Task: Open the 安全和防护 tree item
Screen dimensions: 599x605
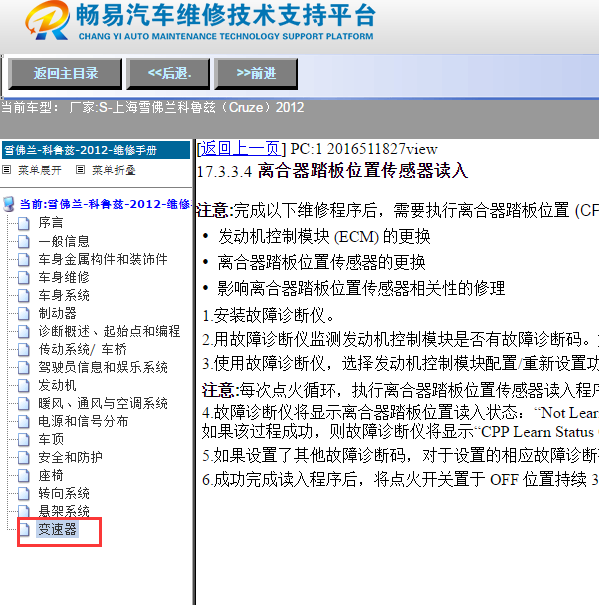Action: coord(70,457)
